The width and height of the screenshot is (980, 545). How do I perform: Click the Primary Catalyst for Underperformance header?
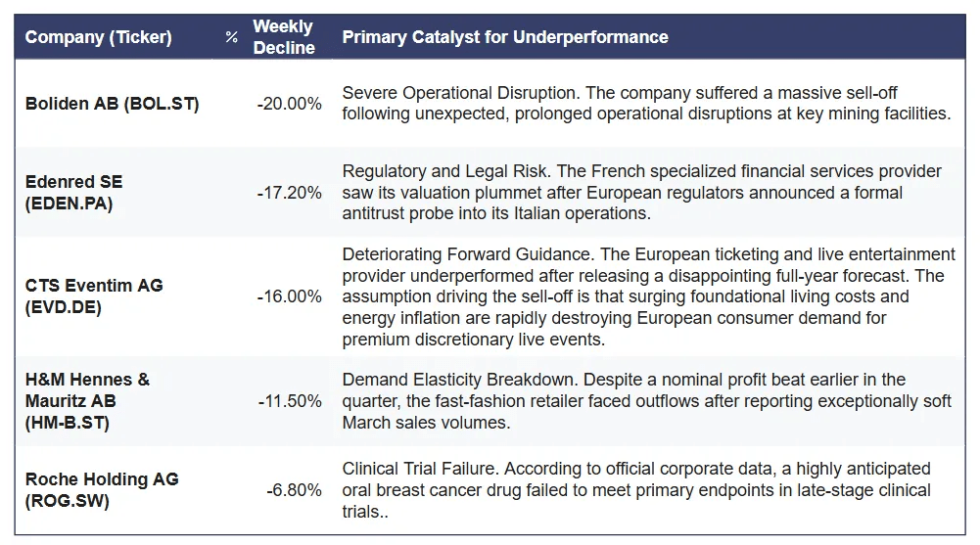point(505,37)
